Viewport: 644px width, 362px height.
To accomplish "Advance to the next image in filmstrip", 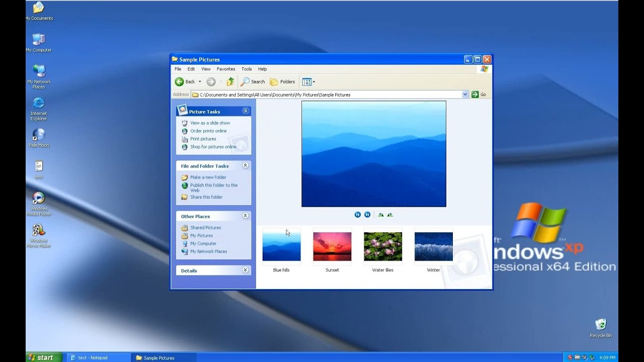I will click(367, 214).
